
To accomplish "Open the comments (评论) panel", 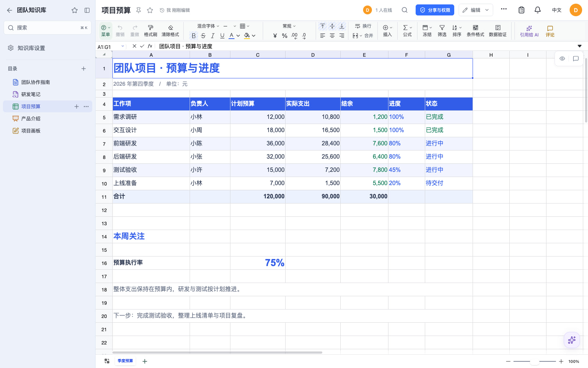I will pos(550,31).
